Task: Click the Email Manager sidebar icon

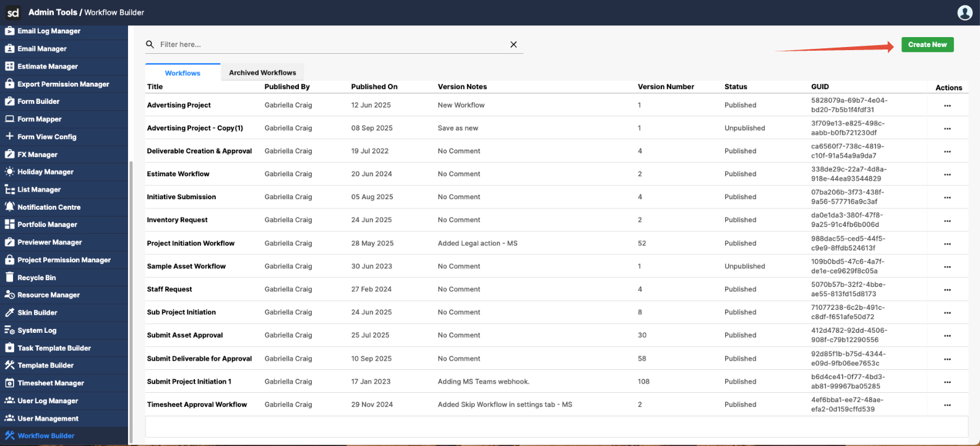Action: coord(9,48)
